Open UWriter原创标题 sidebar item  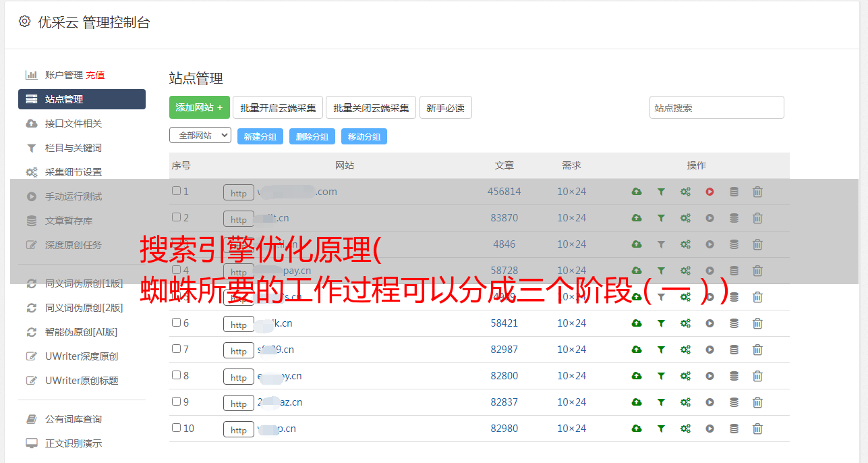[82, 381]
